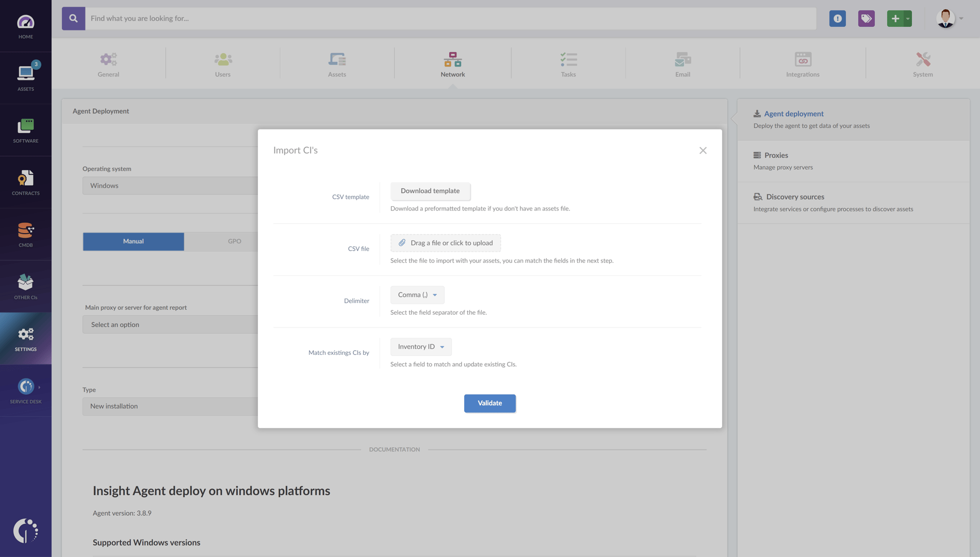This screenshot has width=980, height=557.
Task: Open the Assets section in the sidebar
Action: [25, 76]
